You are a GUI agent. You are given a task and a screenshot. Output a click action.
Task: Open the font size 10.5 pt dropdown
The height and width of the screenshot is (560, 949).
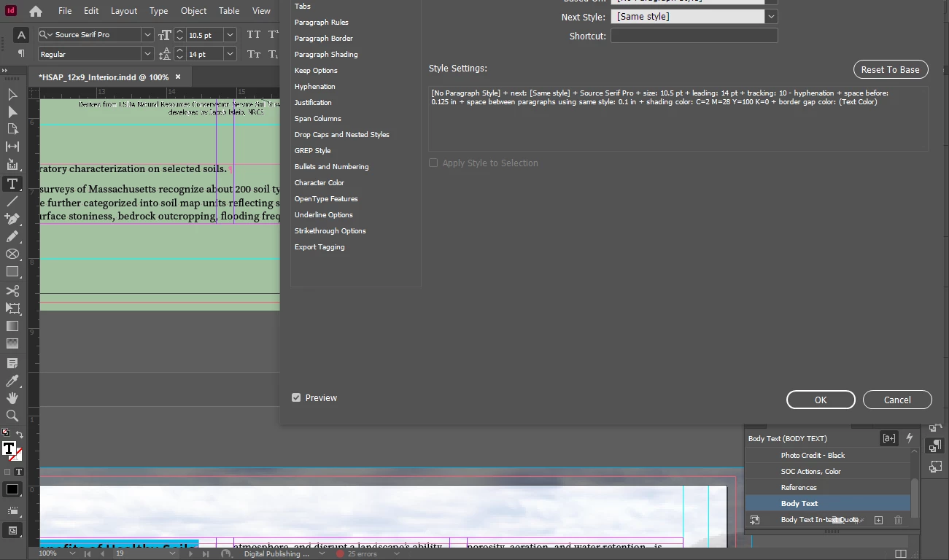(x=231, y=34)
